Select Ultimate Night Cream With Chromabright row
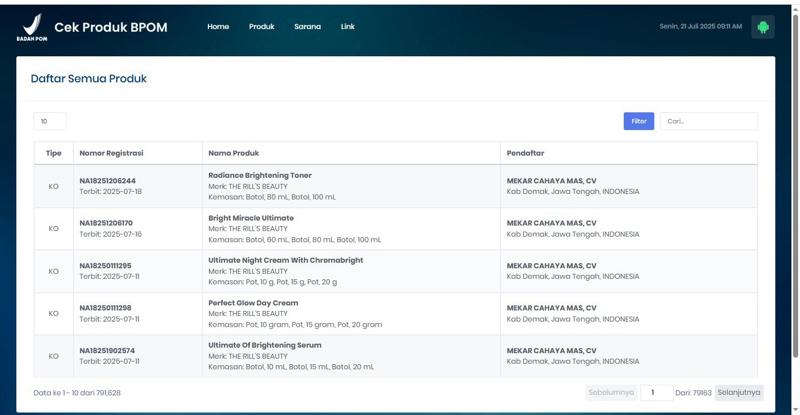 click(x=285, y=260)
